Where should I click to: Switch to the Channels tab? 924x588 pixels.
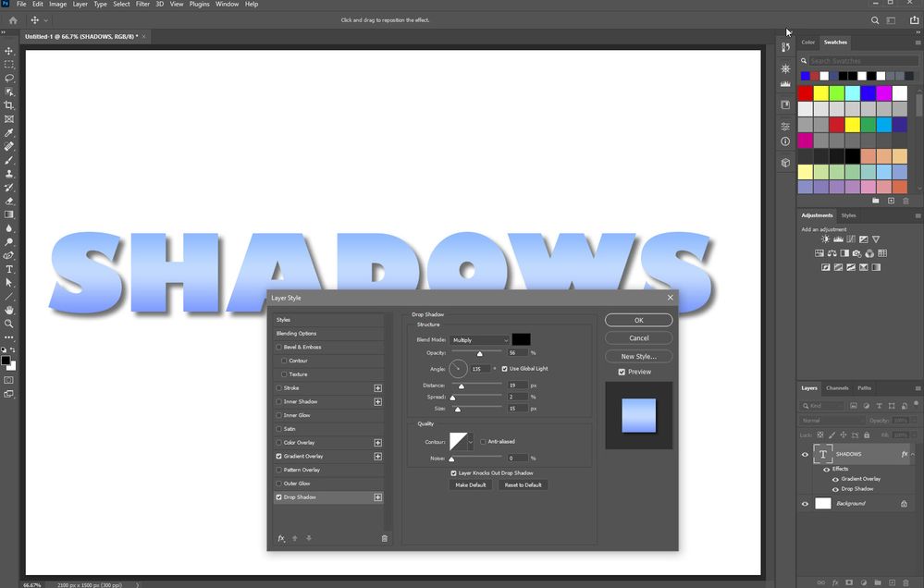coord(835,387)
